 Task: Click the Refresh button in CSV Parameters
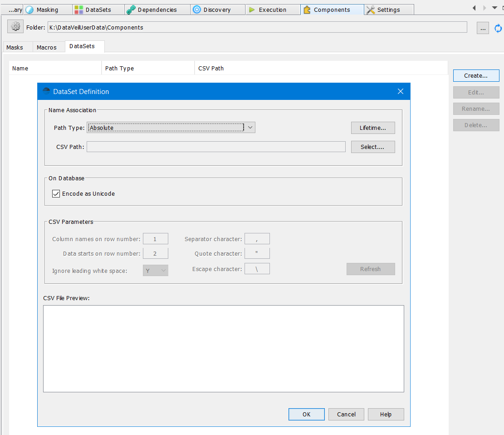pyautogui.click(x=371, y=269)
